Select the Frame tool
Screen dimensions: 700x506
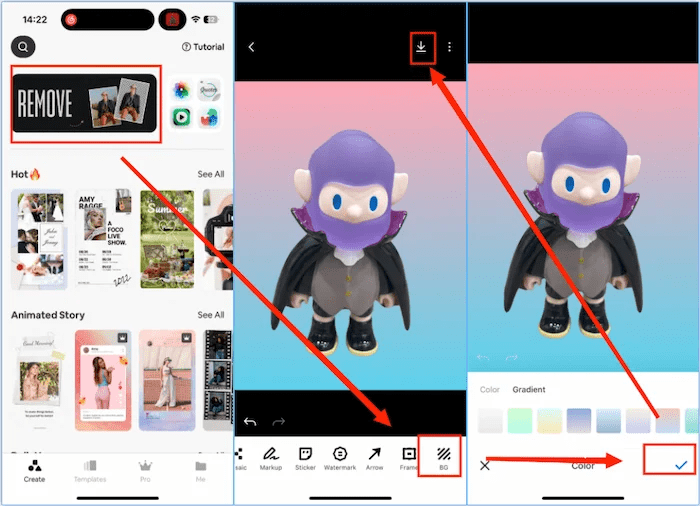tap(408, 459)
